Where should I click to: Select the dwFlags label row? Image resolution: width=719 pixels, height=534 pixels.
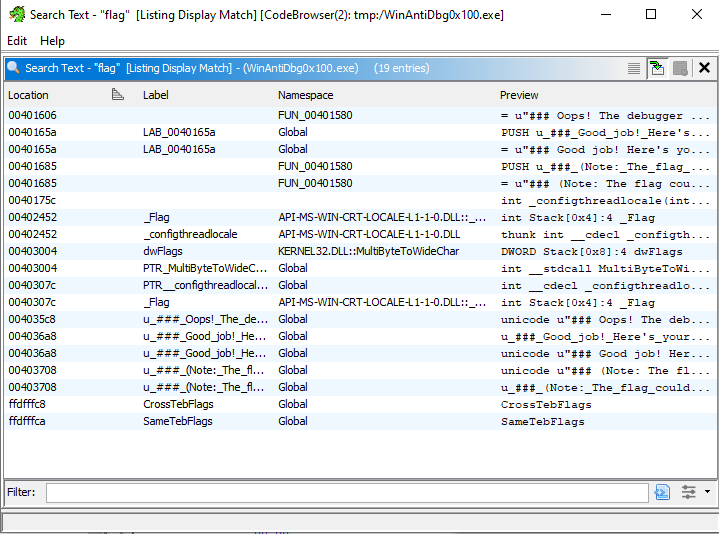click(x=360, y=251)
